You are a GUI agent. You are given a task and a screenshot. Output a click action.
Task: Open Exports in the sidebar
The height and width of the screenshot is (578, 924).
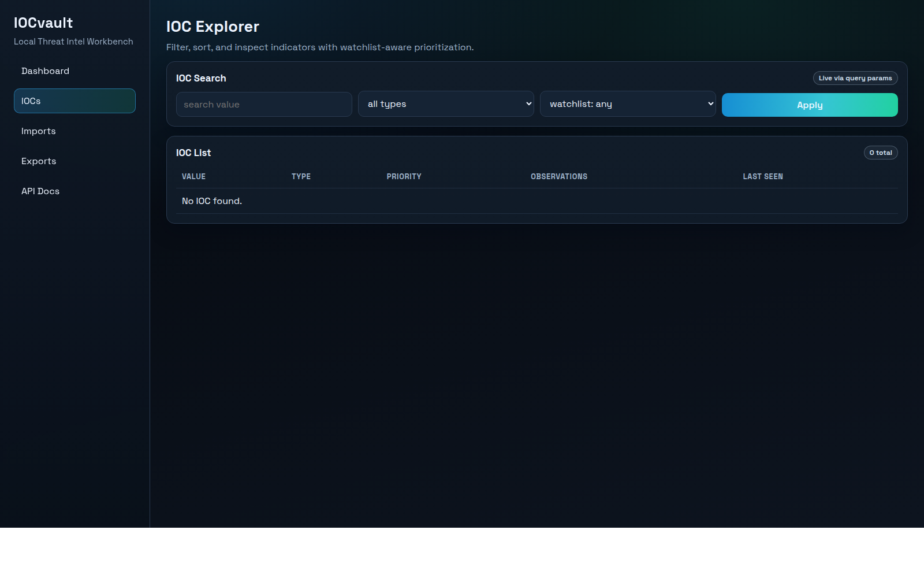coord(74,161)
